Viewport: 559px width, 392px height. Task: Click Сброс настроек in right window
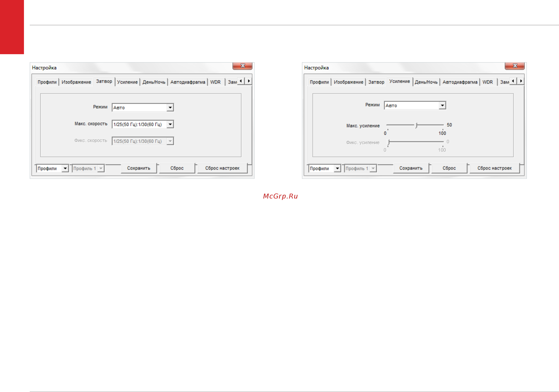494,168
